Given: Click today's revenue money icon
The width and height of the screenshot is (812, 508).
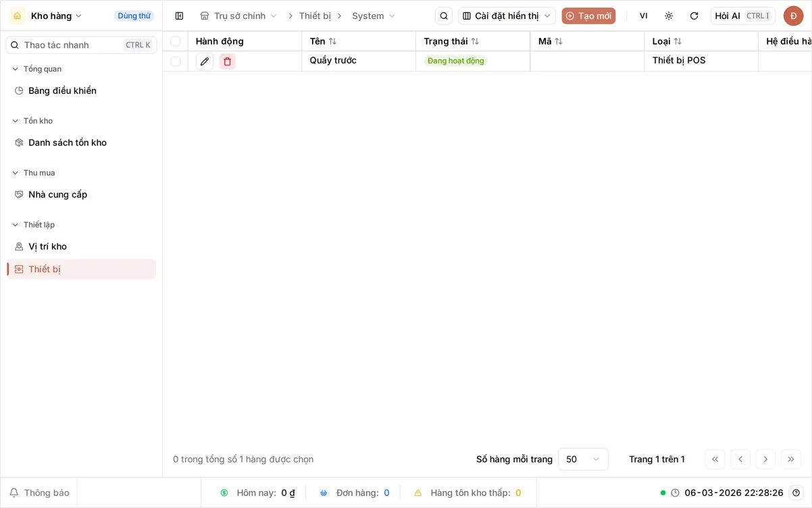Looking at the screenshot, I should click(224, 493).
